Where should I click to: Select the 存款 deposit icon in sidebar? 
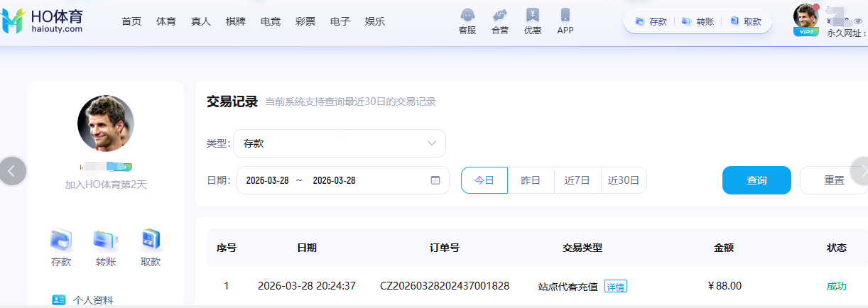61,241
